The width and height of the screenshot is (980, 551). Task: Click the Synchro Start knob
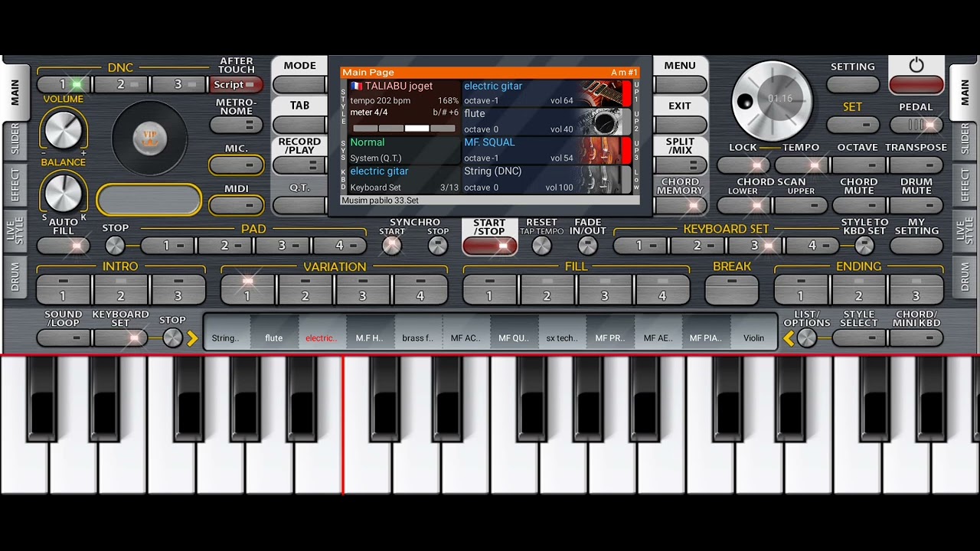click(392, 246)
